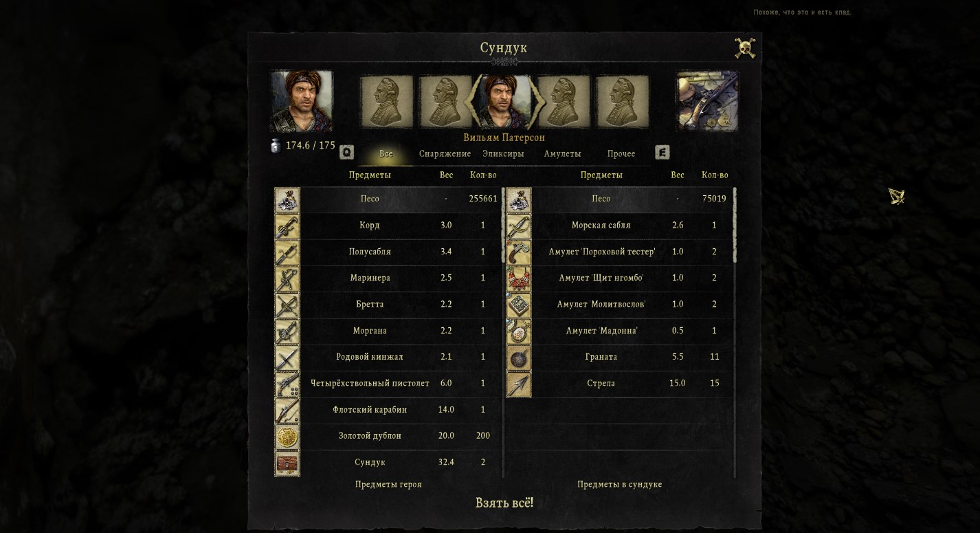Screen dimensions: 980x533
Task: Select the Золотой дублон coin icon
Action: click(287, 437)
